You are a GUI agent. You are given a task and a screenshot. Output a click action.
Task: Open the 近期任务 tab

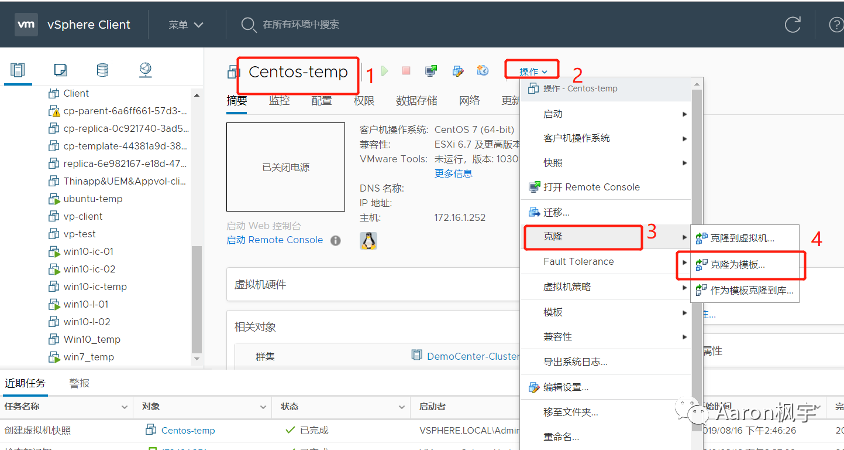click(x=25, y=383)
